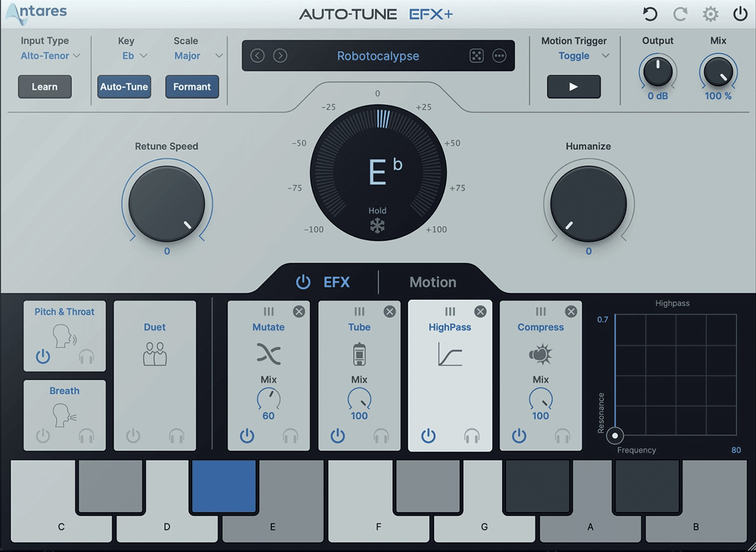Viewport: 756px width, 552px height.
Task: Open the Motion Trigger Toggle dropdown
Action: (583, 56)
